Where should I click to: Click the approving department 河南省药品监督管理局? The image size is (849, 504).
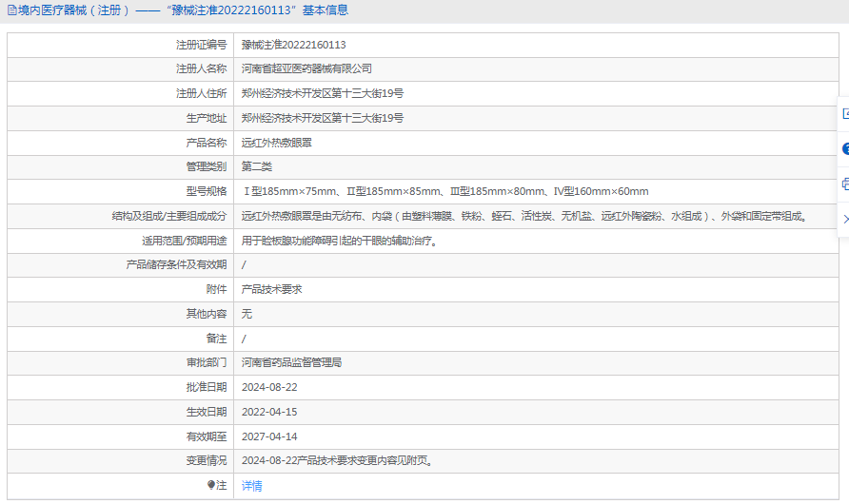[291, 362]
